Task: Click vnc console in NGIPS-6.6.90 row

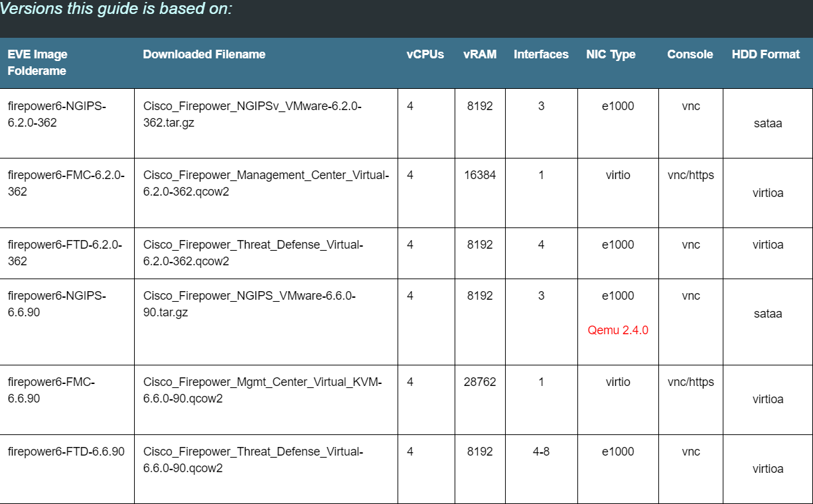Action: (x=691, y=296)
